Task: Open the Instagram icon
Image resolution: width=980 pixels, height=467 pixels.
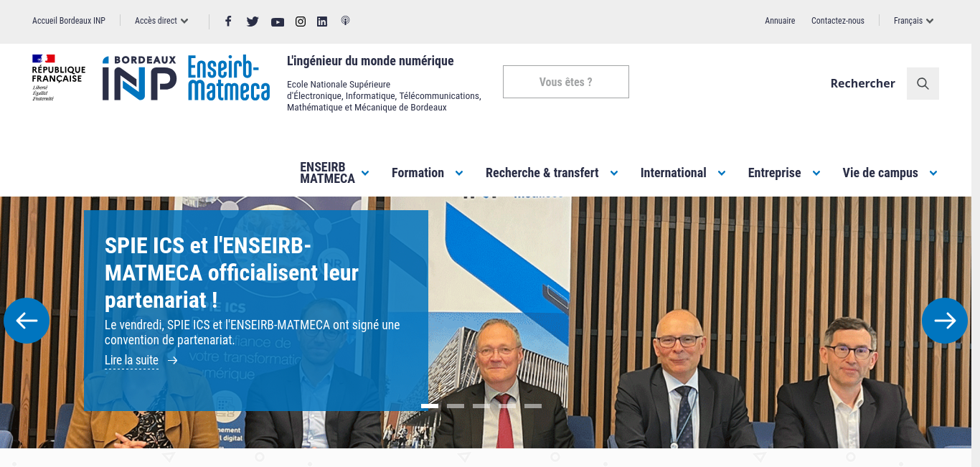Action: click(x=301, y=22)
